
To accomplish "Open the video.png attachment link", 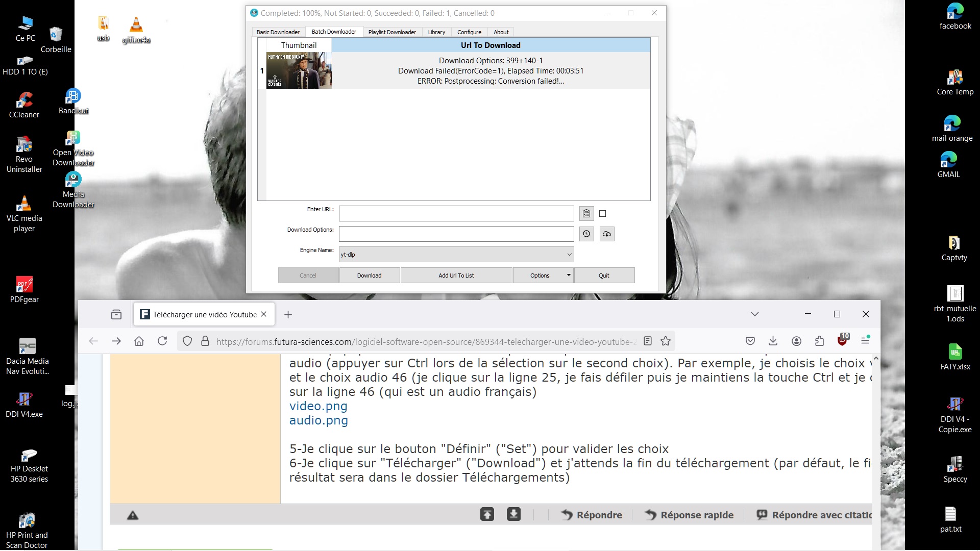I will 318,406.
